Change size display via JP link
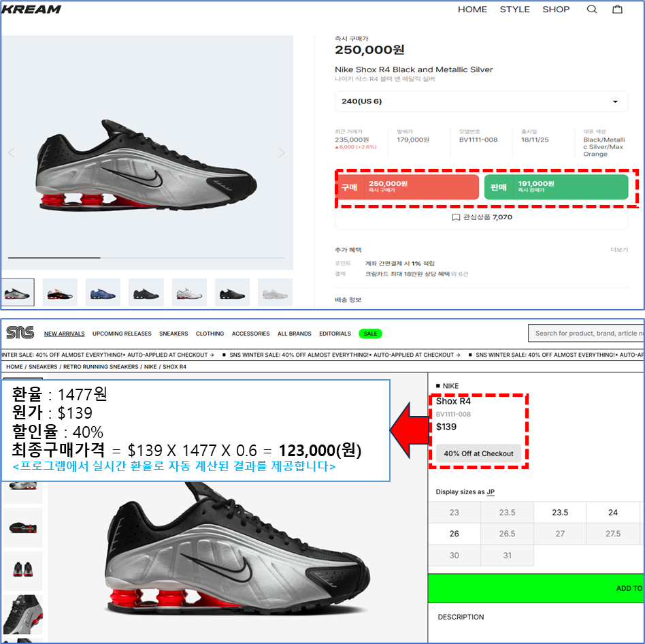This screenshot has height=644, width=645. 491,492
